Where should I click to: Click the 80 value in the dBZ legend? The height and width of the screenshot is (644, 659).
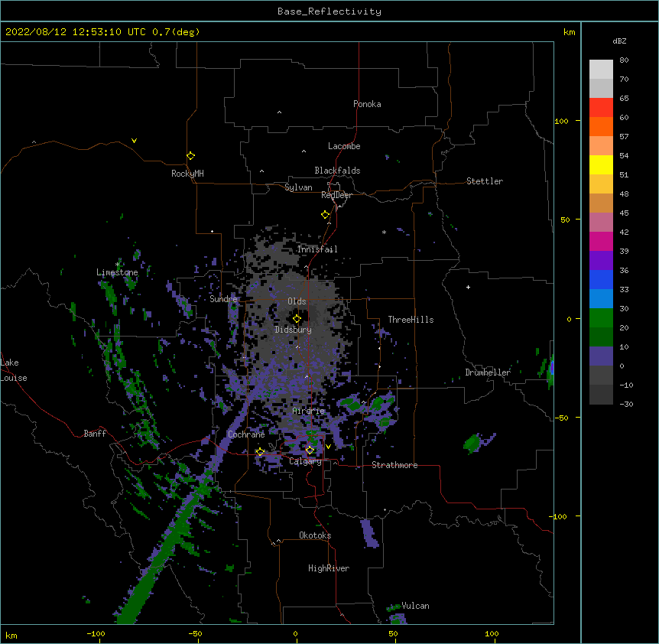tap(624, 60)
